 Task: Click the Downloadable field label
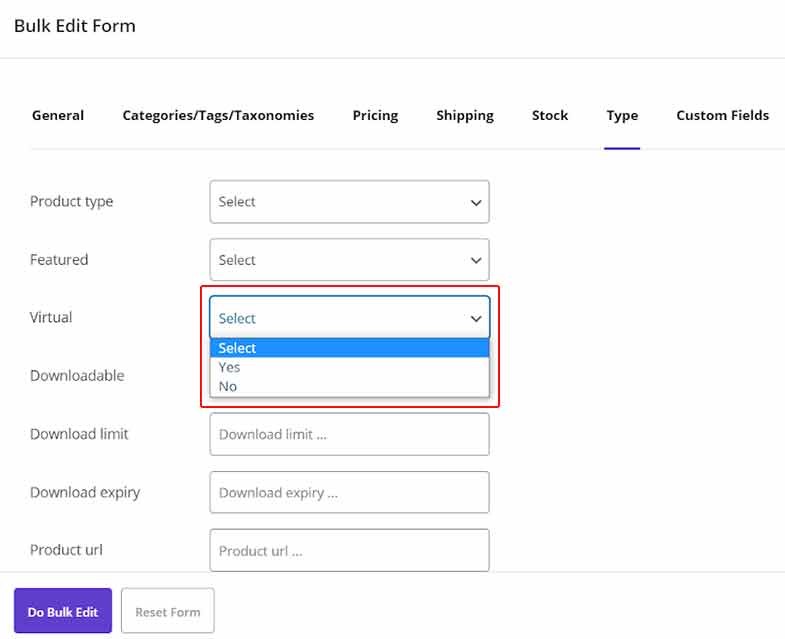[77, 376]
